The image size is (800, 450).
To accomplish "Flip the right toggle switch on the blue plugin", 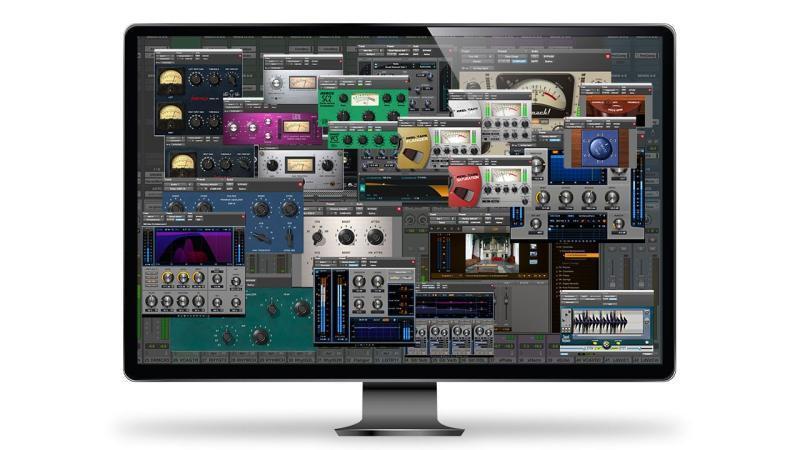I will pyautogui.click(x=289, y=236).
